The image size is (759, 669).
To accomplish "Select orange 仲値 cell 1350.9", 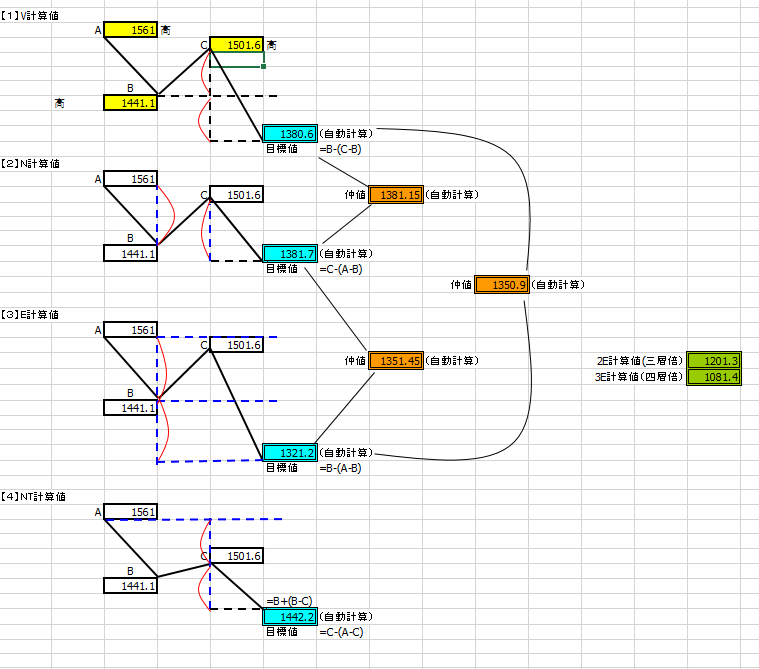I will 501,285.
